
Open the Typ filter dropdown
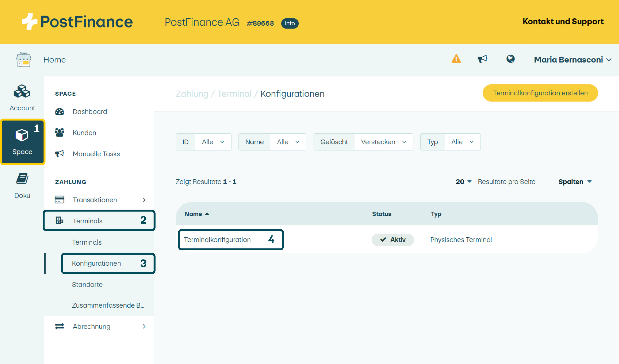point(451,142)
